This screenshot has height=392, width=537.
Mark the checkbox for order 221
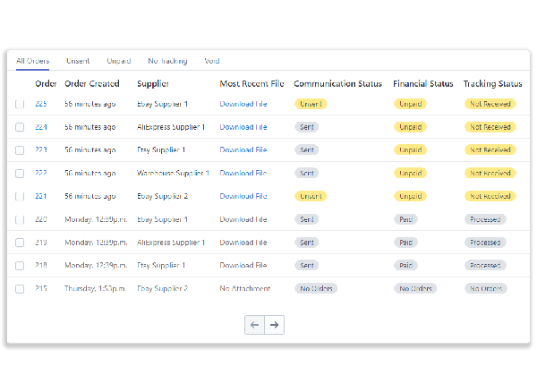[20, 196]
